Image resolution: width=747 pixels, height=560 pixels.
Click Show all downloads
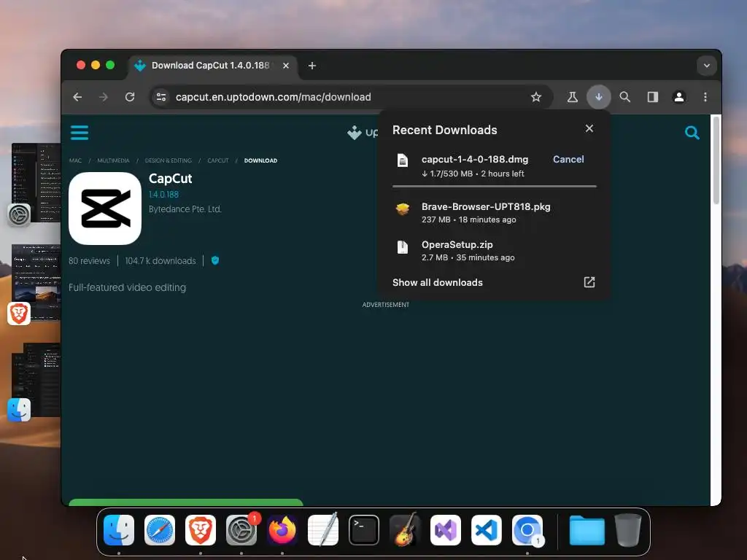(x=438, y=283)
